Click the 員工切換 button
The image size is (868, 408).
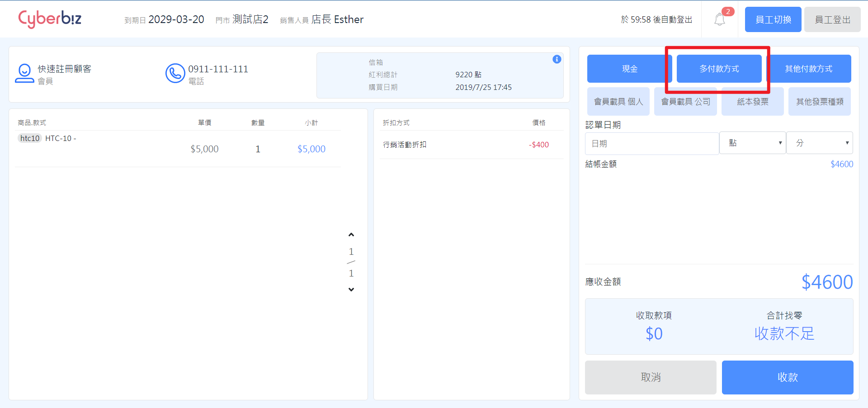(x=773, y=19)
